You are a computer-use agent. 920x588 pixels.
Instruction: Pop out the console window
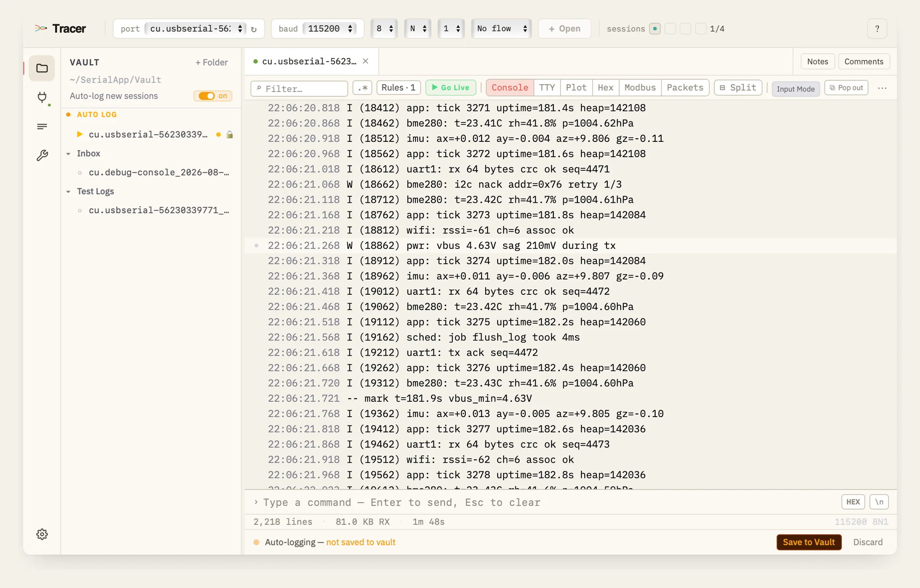click(846, 88)
